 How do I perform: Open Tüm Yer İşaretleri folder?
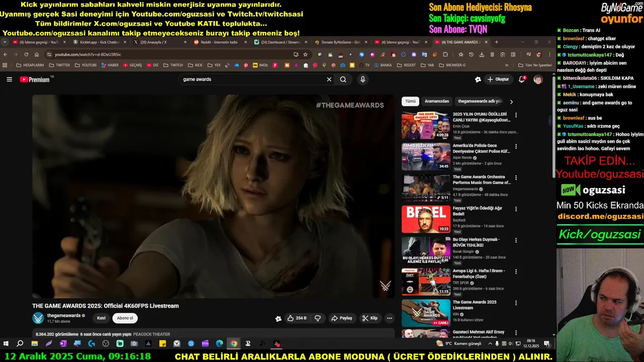click(535, 65)
